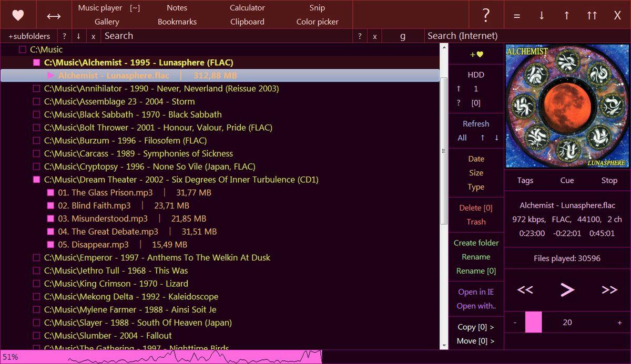
Task: Click the g search engine button
Action: (x=403, y=36)
